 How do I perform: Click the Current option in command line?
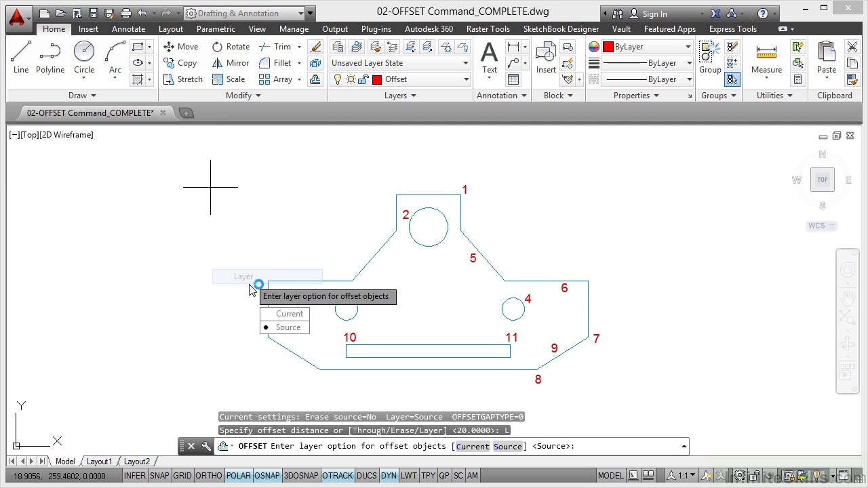coord(473,446)
